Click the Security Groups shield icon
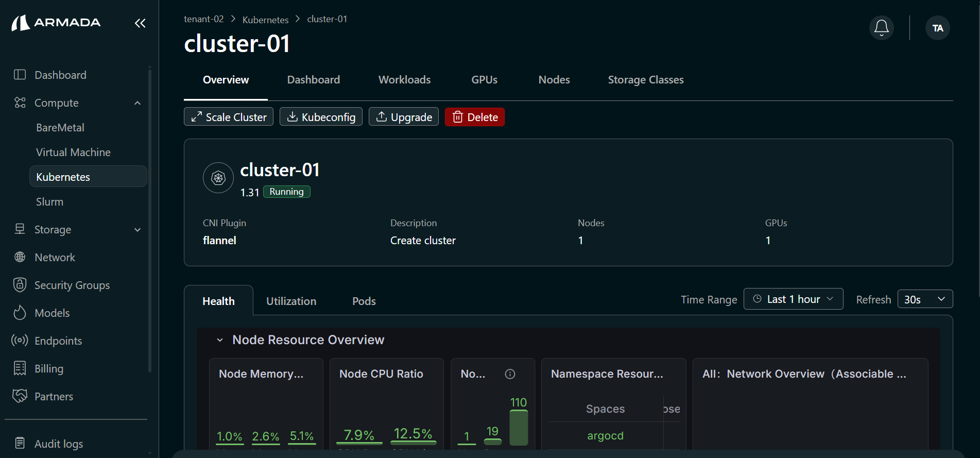The image size is (980, 458). (x=20, y=285)
